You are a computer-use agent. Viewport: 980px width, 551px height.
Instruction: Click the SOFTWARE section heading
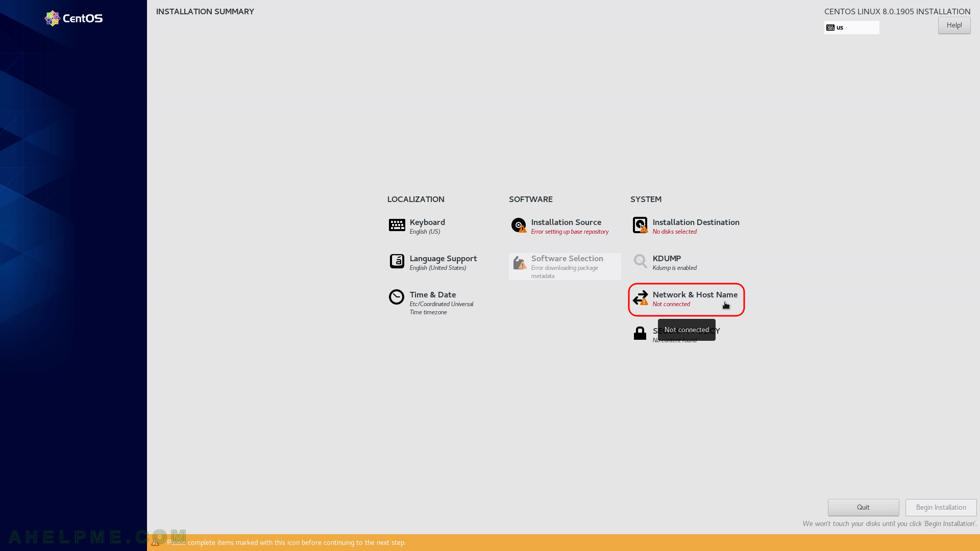(530, 199)
